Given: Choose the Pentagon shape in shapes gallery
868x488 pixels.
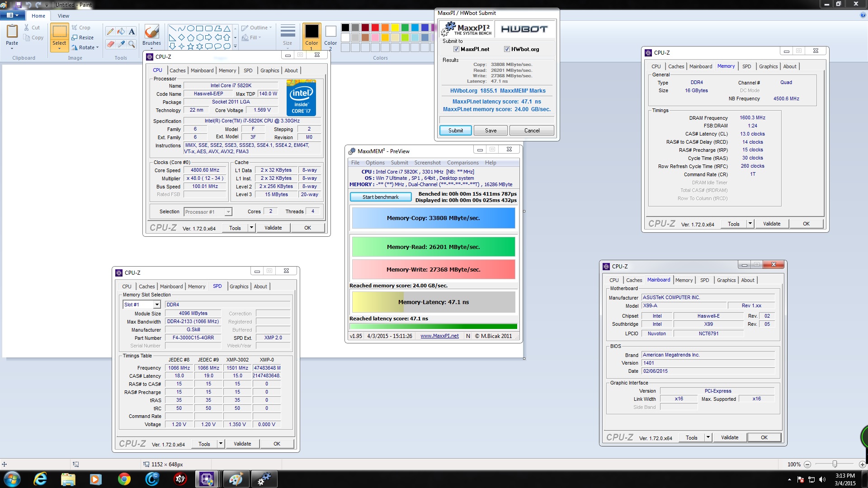Looking at the screenshot, I should [x=190, y=37].
